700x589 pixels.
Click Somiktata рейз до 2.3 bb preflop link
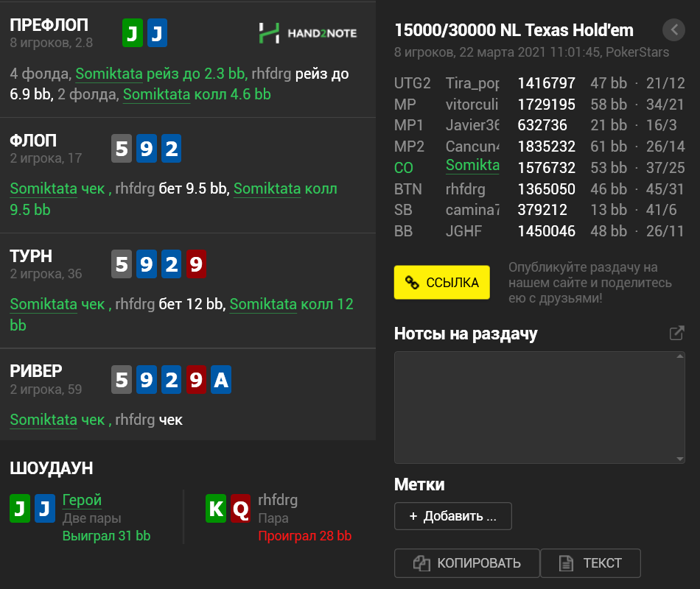[x=161, y=74]
